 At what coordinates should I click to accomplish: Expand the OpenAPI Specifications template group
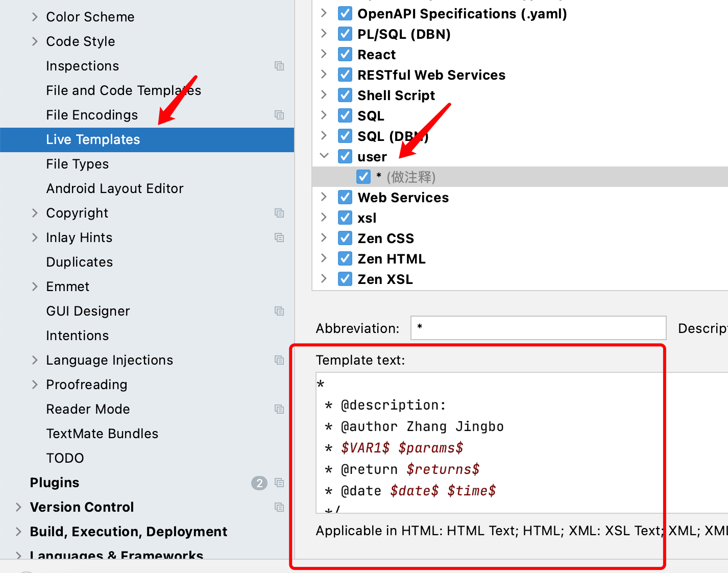tap(324, 13)
